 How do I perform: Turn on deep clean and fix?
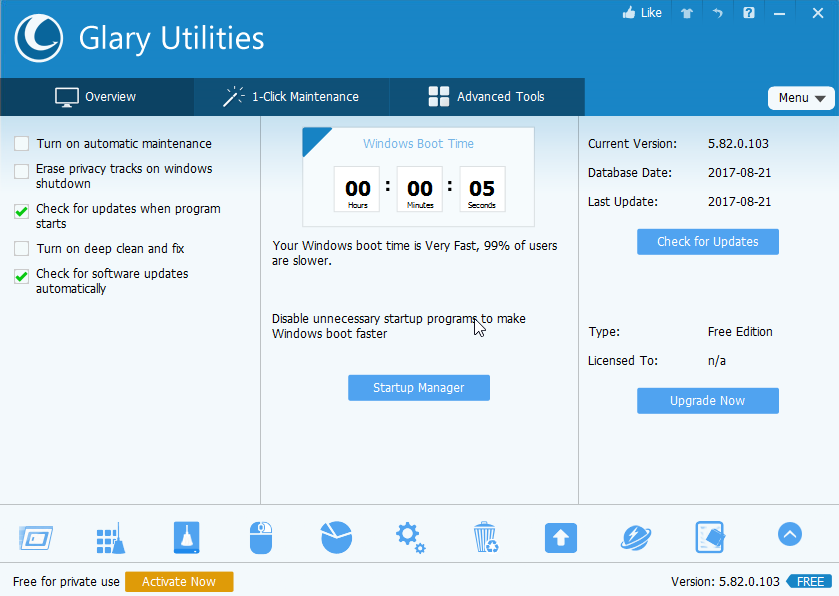click(21, 248)
